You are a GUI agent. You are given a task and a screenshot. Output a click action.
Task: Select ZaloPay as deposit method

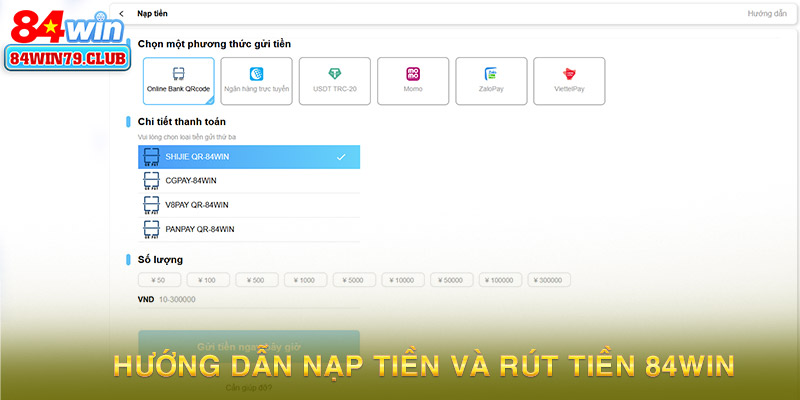point(491,80)
